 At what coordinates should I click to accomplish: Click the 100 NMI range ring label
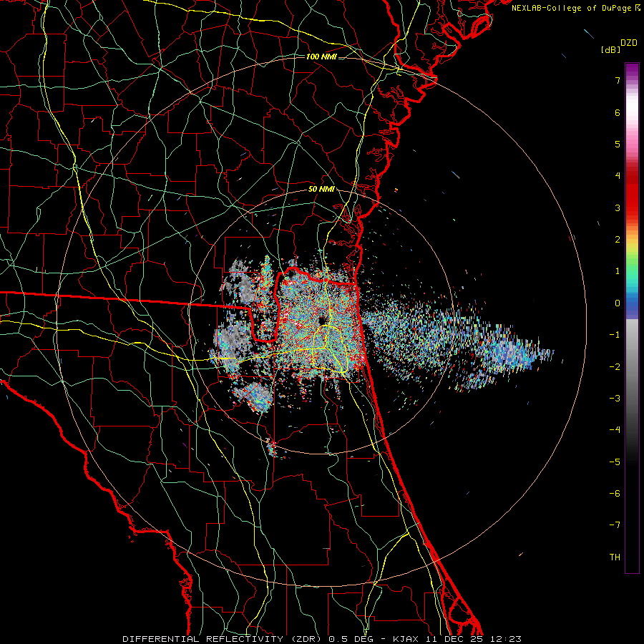(321, 57)
